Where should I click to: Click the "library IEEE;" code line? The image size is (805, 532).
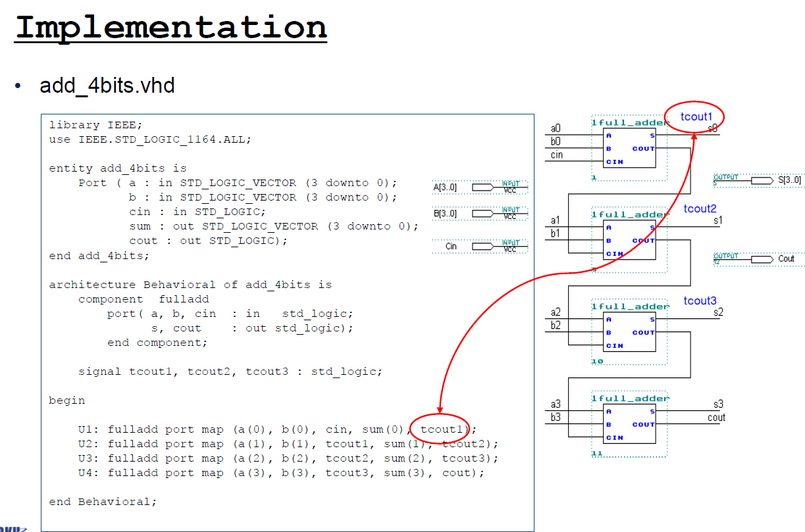tap(95, 125)
